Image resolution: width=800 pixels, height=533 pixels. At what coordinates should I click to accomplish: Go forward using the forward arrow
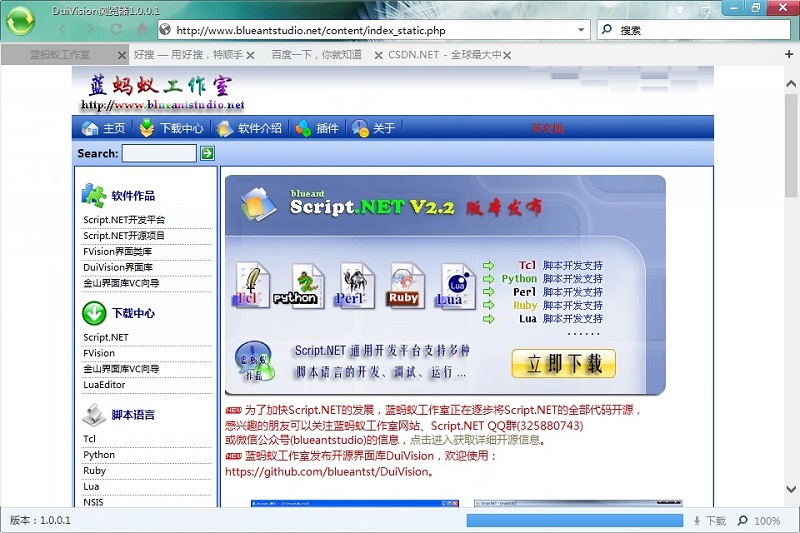[90, 29]
